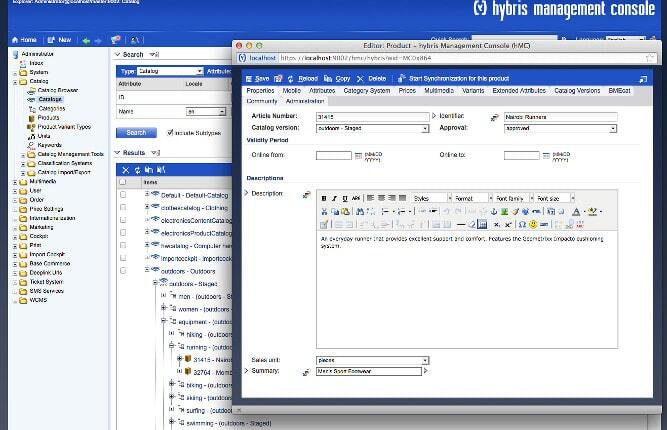The width and height of the screenshot is (667, 430).
Task: Insert image into description
Action: [504, 211]
